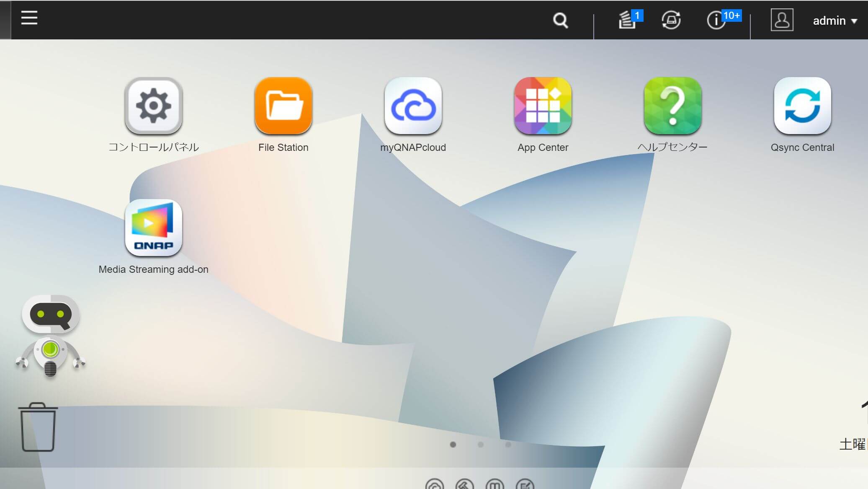Open the external devices icon
Screen dimensions: 868x489
(671, 20)
